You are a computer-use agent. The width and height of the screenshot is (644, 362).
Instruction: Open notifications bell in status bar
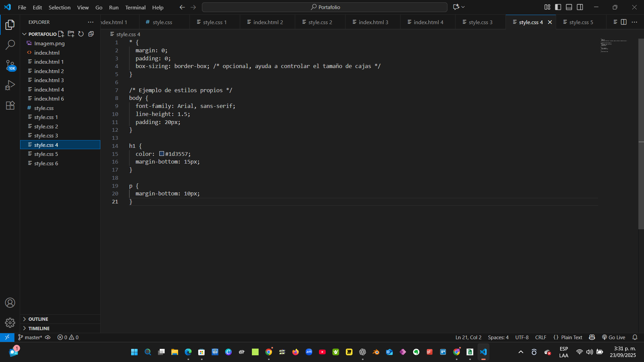[635, 337]
